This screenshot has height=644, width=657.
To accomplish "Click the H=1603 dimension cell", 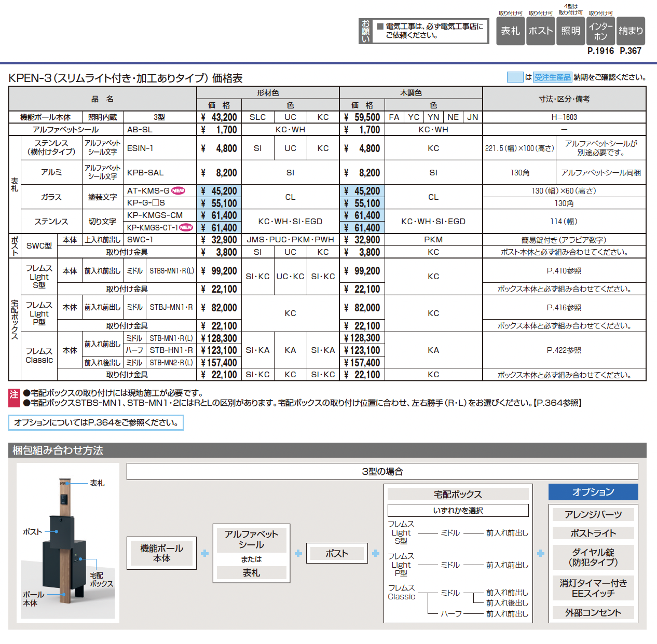I will coord(564,117).
